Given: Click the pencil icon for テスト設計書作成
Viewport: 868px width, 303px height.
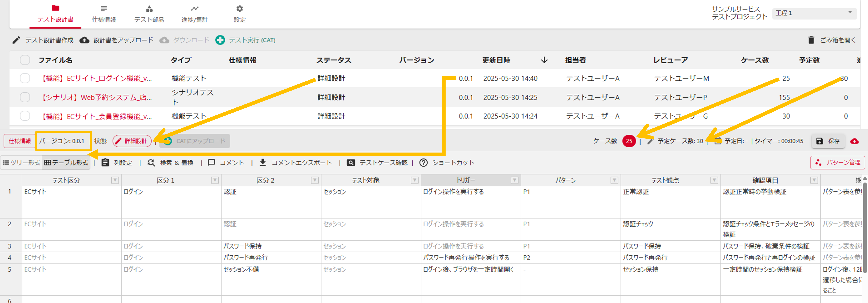Looking at the screenshot, I should point(16,40).
